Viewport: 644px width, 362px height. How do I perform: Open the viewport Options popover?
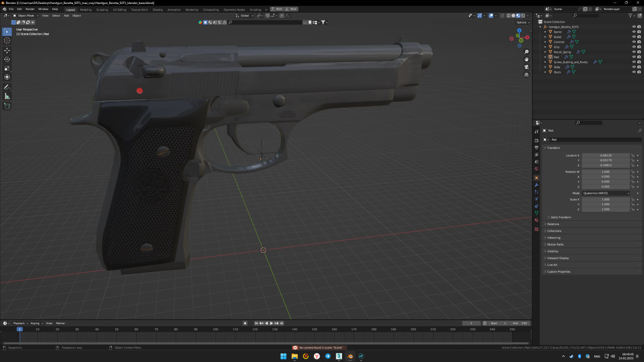(522, 22)
